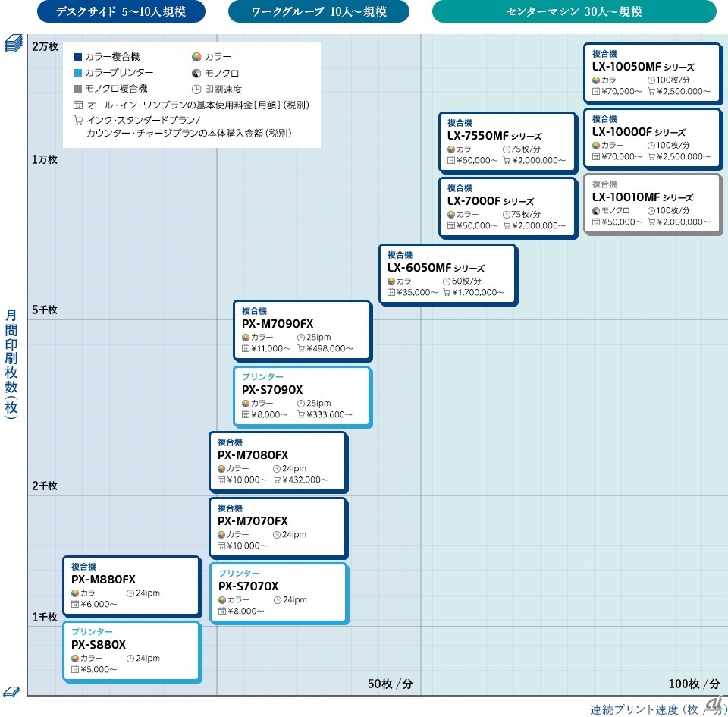Click the 1千枚 axis label

[45, 617]
